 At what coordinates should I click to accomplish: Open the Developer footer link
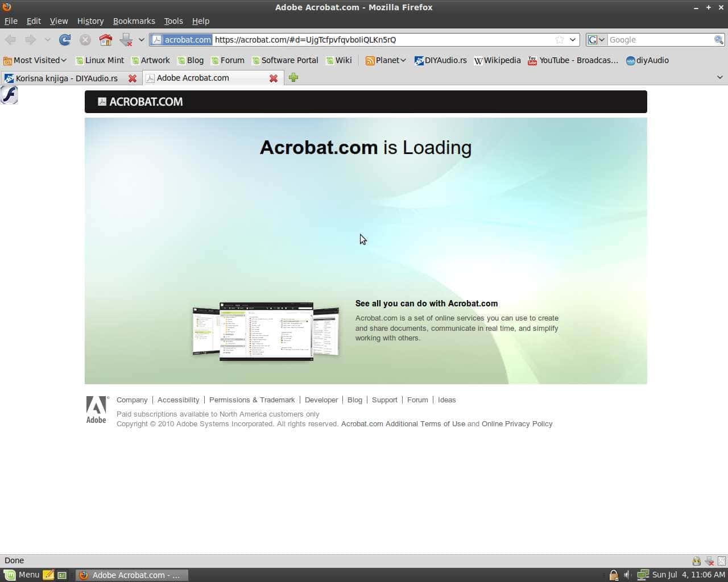click(321, 400)
